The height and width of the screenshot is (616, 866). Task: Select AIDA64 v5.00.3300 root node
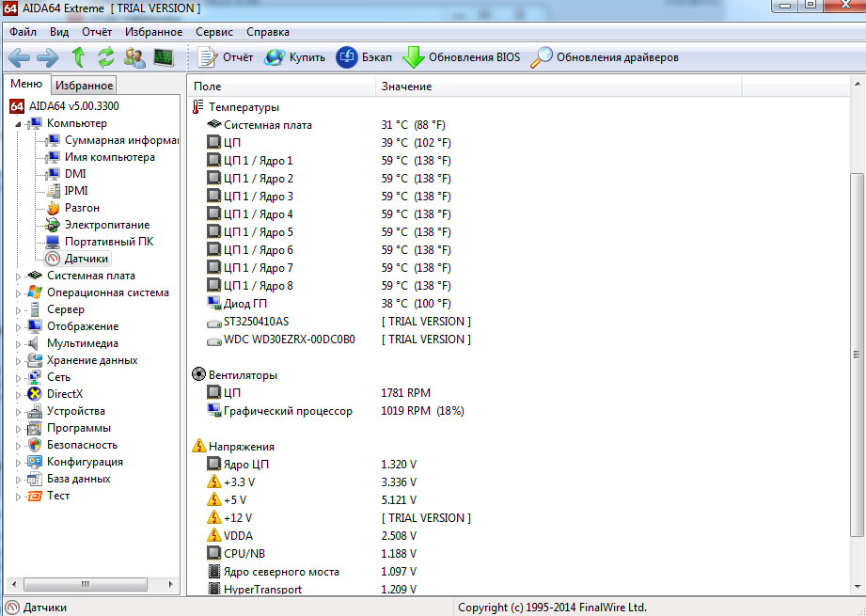pos(64,106)
